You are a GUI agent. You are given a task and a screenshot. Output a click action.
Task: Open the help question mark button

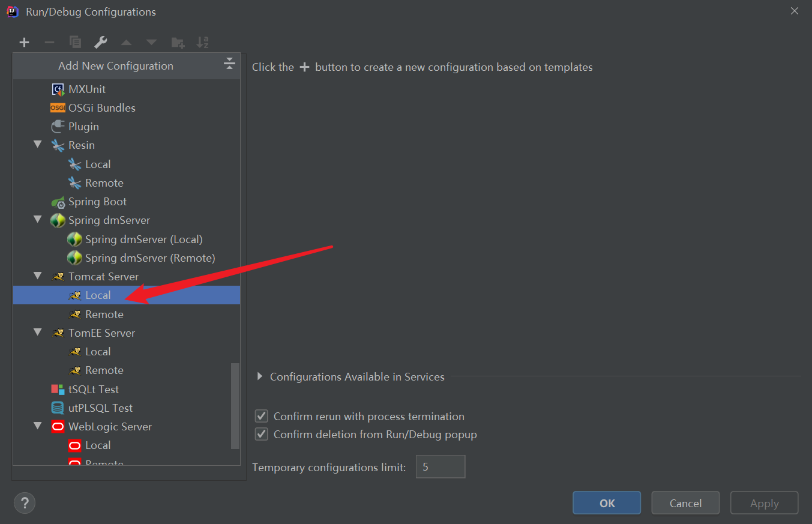coord(25,502)
